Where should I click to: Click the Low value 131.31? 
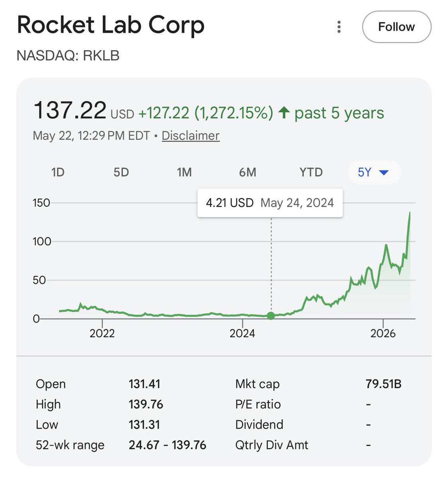144,425
